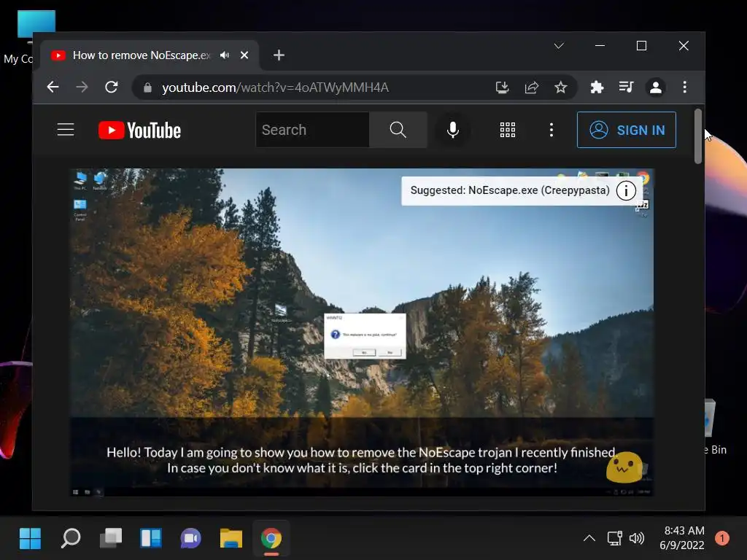Open suggested NoEscape.exe (Creepypasta) card
This screenshot has height=560, width=747.
(510, 190)
